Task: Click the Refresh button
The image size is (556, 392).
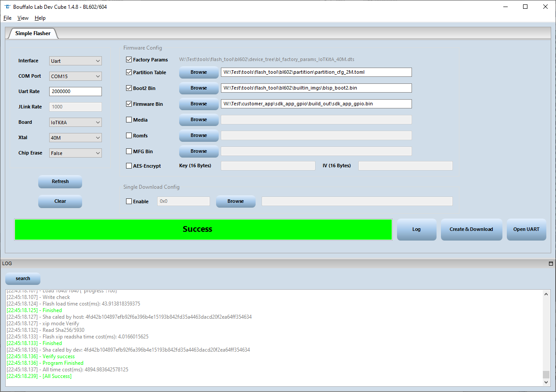Action: point(60,182)
